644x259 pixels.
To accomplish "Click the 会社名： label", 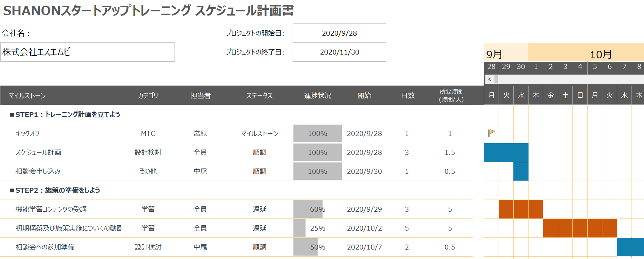I will pyautogui.click(x=16, y=33).
